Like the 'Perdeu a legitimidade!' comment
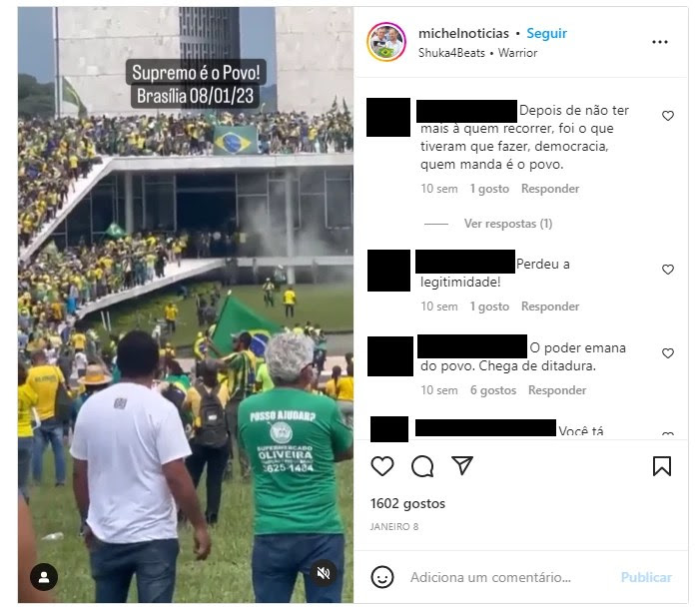Viewport: 700px width, 610px height. [668, 270]
